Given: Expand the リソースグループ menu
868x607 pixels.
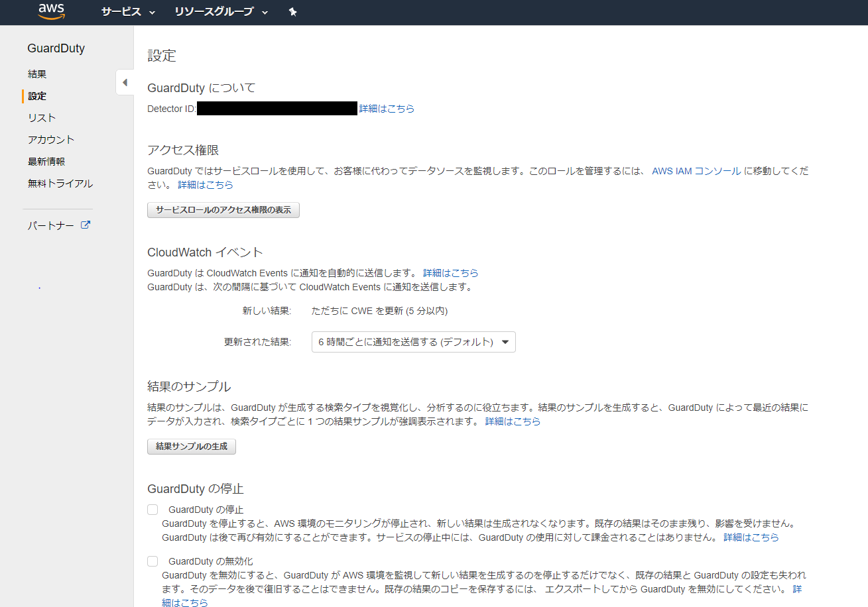Looking at the screenshot, I should [x=221, y=12].
